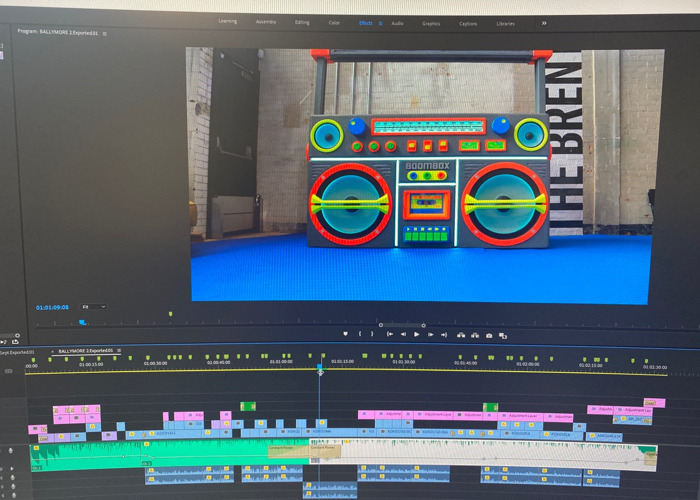Click the Add Marker icon in transport controls
Viewport: 700px width, 500px height.
coord(346,334)
